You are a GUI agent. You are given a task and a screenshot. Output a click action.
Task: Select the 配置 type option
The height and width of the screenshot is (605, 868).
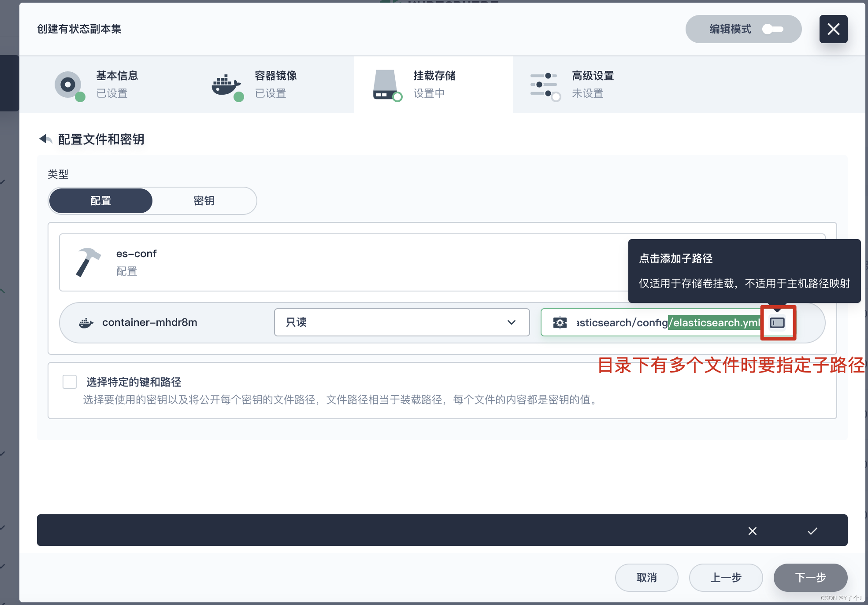[x=101, y=201]
